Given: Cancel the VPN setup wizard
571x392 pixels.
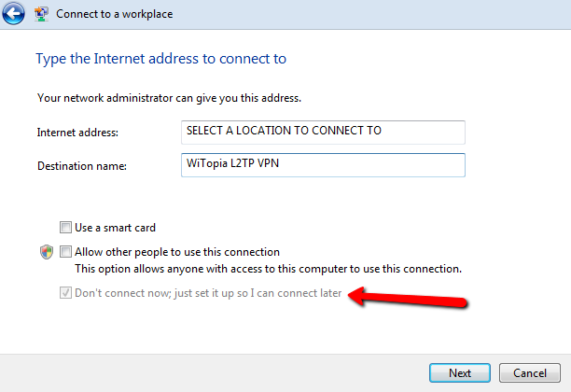Looking at the screenshot, I should (530, 372).
